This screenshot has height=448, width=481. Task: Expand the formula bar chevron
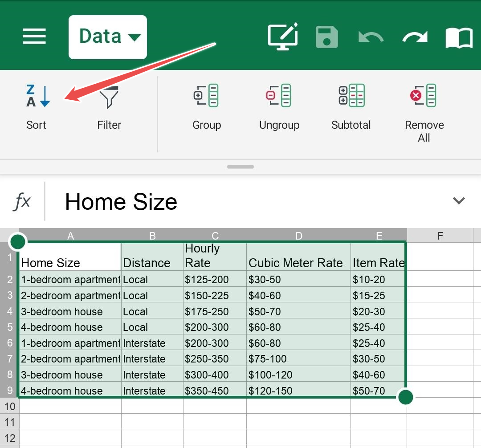click(x=459, y=201)
